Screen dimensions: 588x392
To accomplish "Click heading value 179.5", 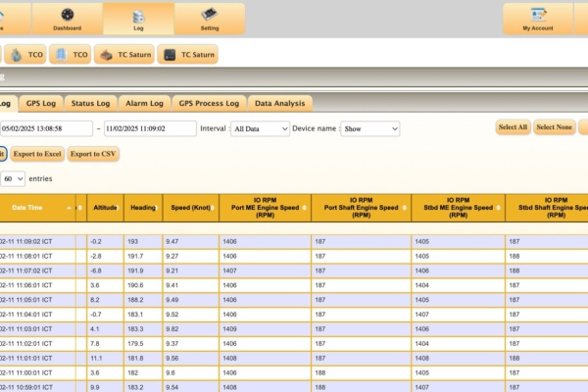I will tap(135, 344).
